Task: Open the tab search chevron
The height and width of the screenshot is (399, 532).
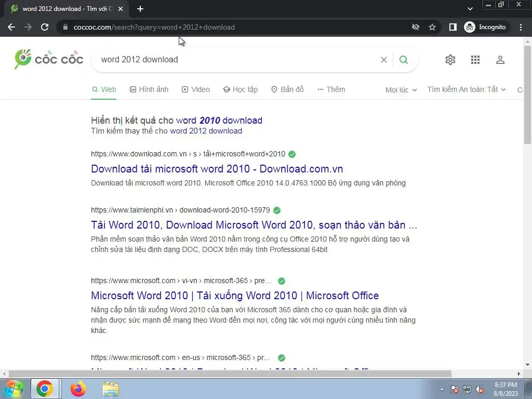Action: tap(470, 9)
